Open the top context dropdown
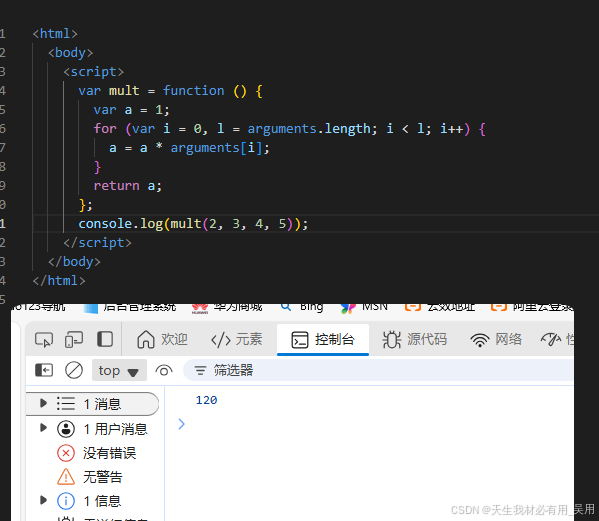 [x=119, y=370]
